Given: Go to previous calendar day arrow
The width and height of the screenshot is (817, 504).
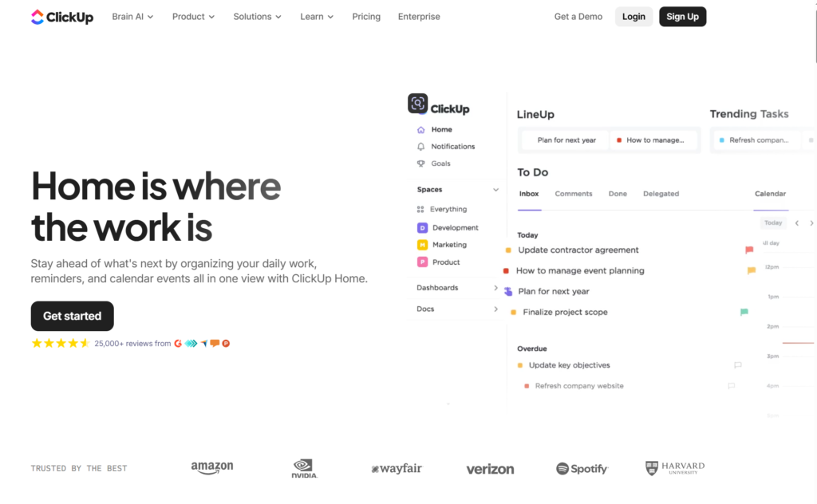Looking at the screenshot, I should pos(797,222).
